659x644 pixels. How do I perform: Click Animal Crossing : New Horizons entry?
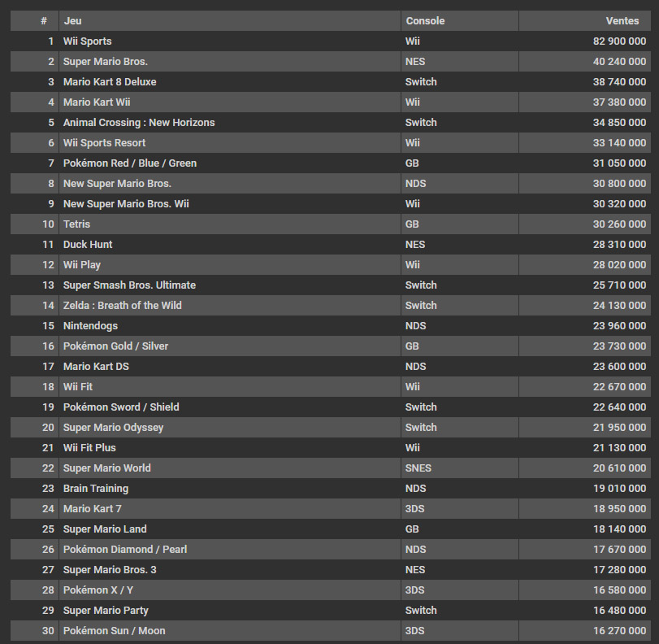click(x=139, y=123)
